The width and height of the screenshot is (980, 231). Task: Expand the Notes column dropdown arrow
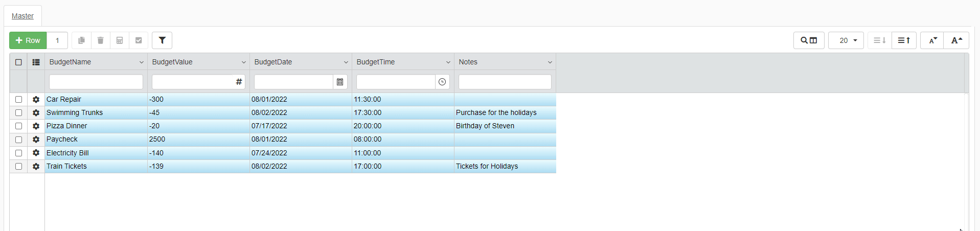click(550, 62)
